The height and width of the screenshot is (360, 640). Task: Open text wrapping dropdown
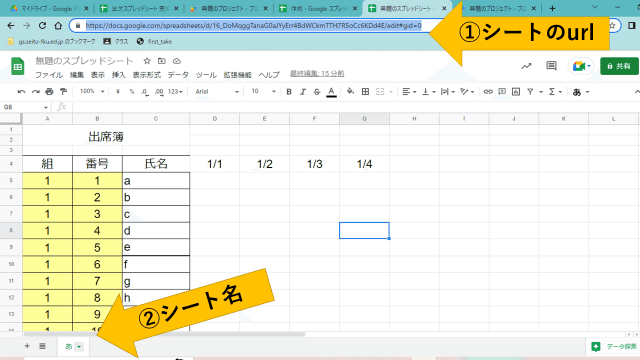pos(448,92)
